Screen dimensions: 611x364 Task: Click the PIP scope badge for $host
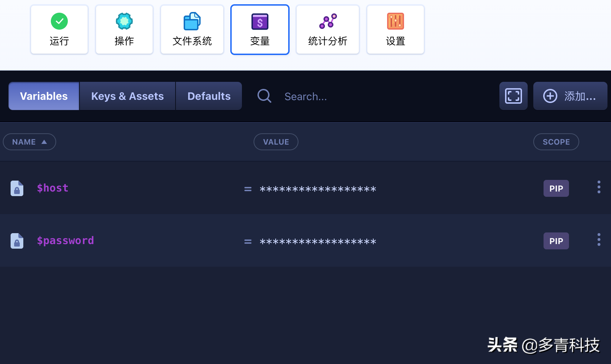pyautogui.click(x=556, y=188)
